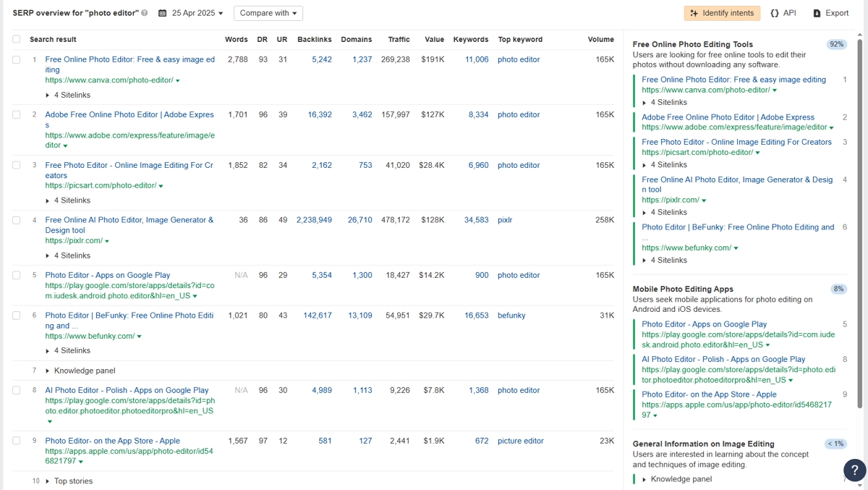Image resolution: width=868 pixels, height=490 pixels.
Task: Expand the Top stories row
Action: pos(72,481)
